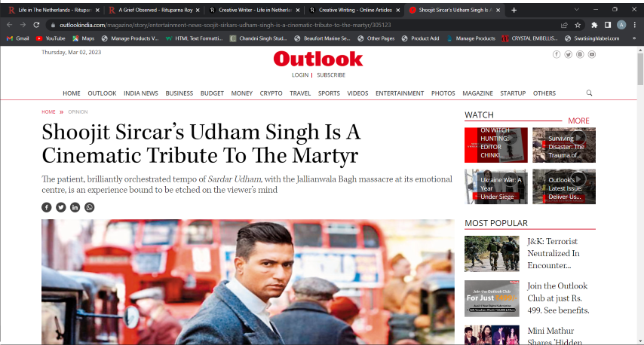
Task: Play On Witch Hunting video thumbnail
Action: tap(496, 145)
